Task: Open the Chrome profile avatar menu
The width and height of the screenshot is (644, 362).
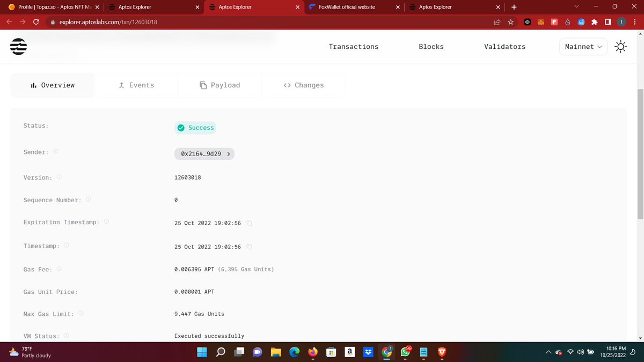Action: 621,22
